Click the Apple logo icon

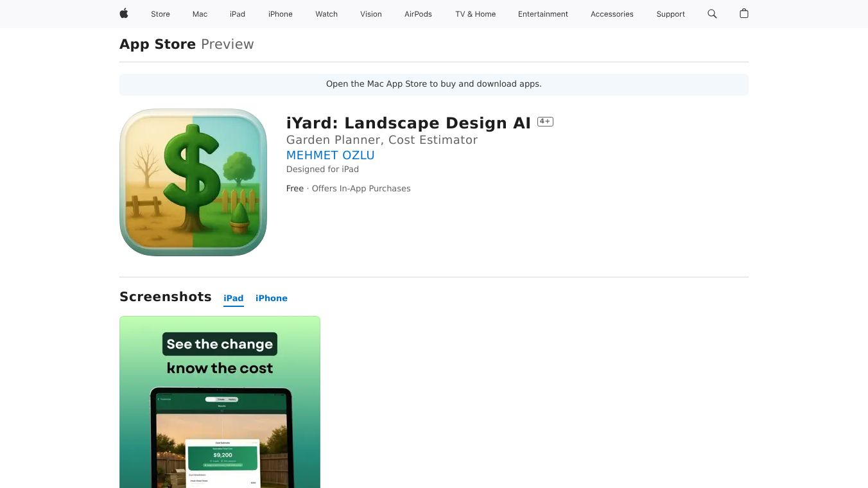[124, 13]
